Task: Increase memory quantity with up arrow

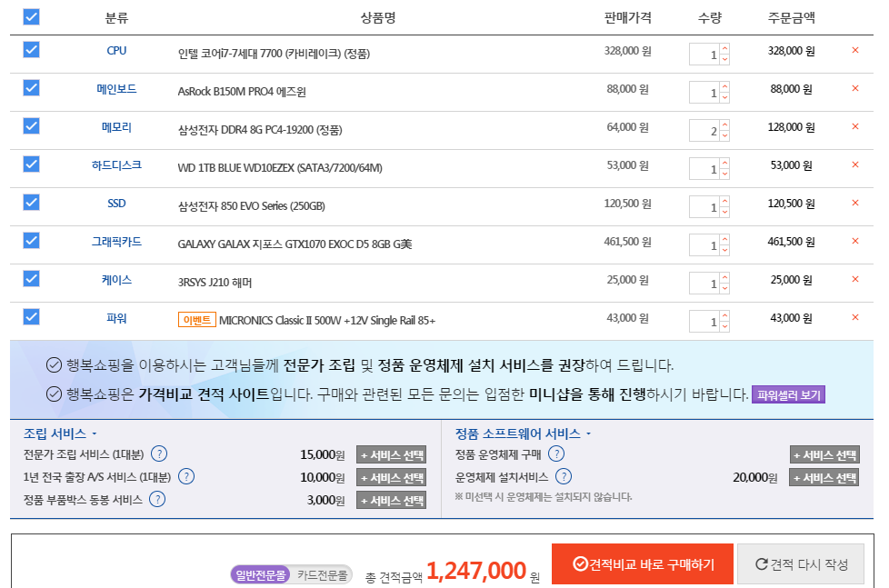Action: pyautogui.click(x=724, y=125)
